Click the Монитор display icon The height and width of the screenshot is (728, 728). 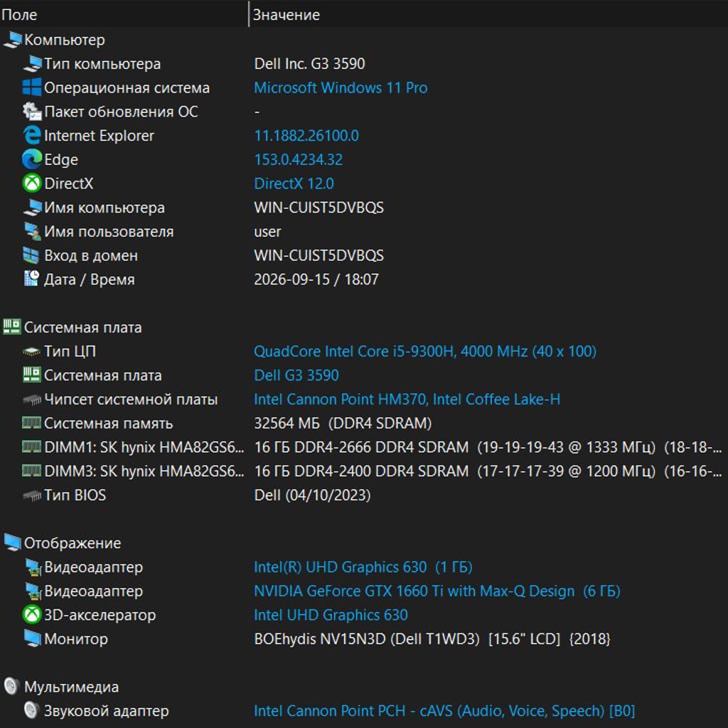(31, 639)
